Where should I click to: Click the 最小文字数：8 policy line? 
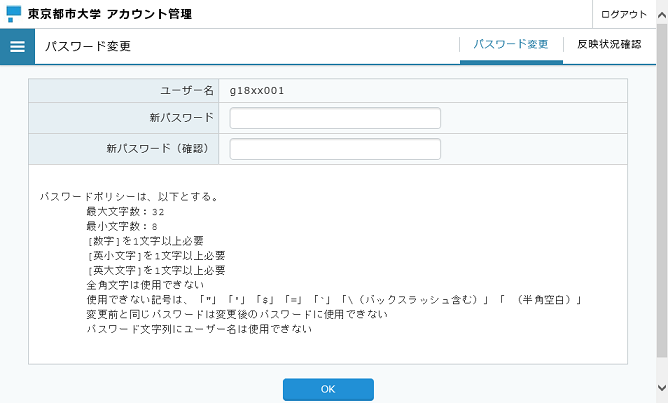pyautogui.click(x=122, y=226)
